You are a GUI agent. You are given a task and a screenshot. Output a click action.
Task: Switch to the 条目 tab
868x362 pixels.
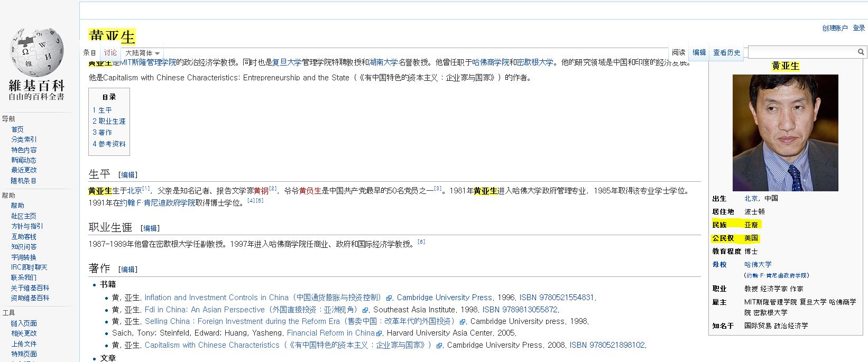[x=90, y=53]
